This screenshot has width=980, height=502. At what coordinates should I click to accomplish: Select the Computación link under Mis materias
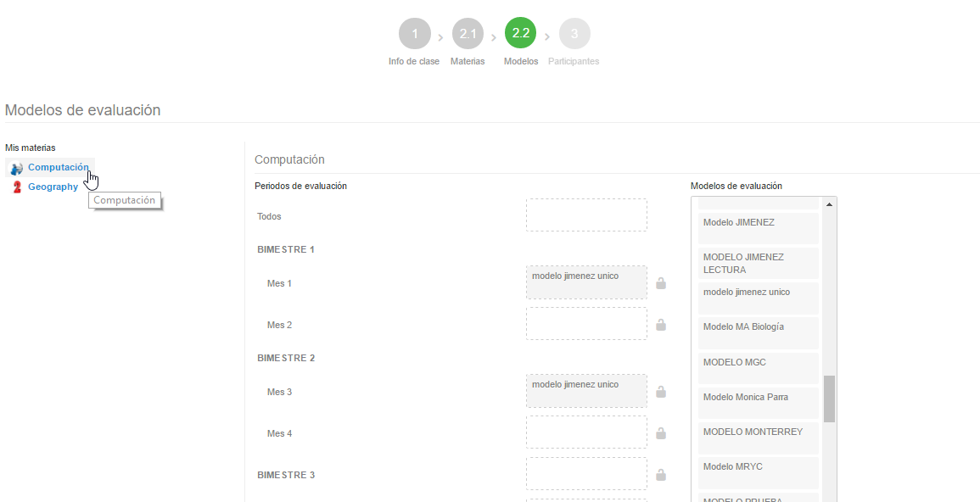point(57,167)
